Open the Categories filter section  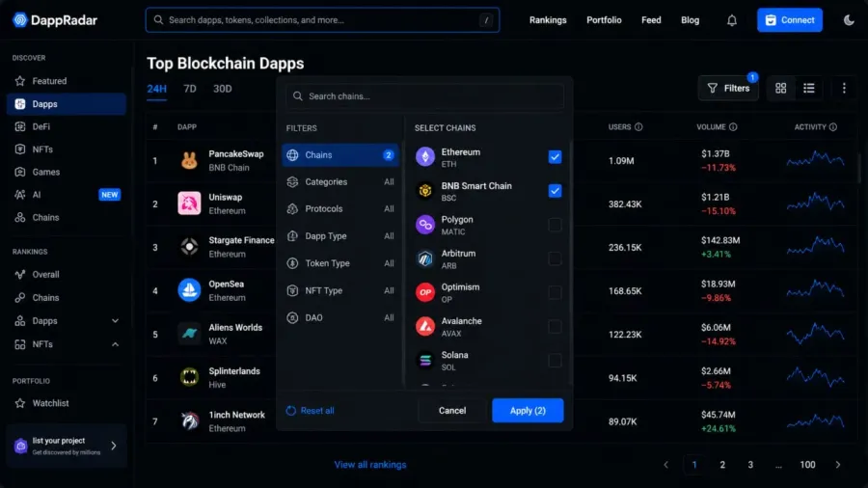339,182
